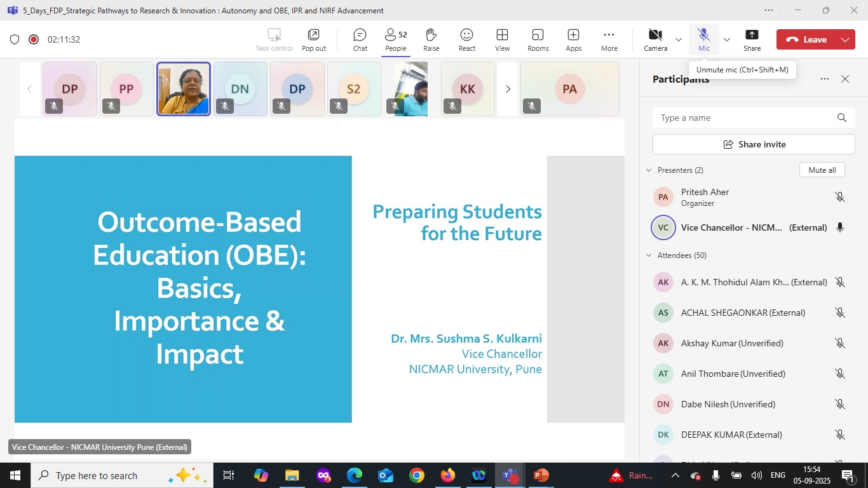Click the Mute all button
This screenshot has height=488, width=868.
pos(822,170)
